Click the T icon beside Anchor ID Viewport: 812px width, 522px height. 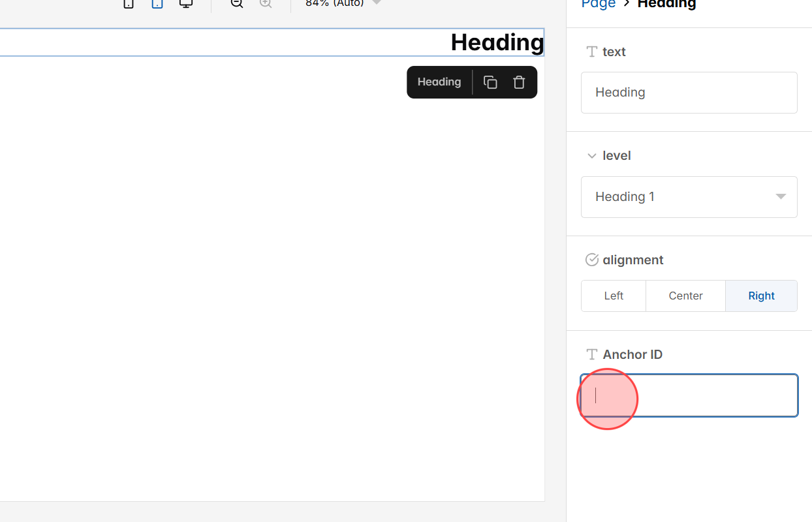[591, 354]
